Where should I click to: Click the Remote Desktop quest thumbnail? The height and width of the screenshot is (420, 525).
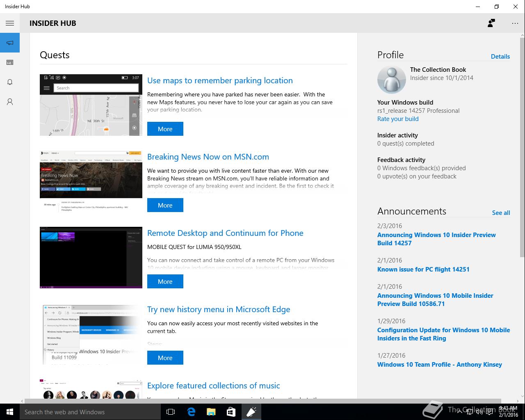tap(91, 258)
